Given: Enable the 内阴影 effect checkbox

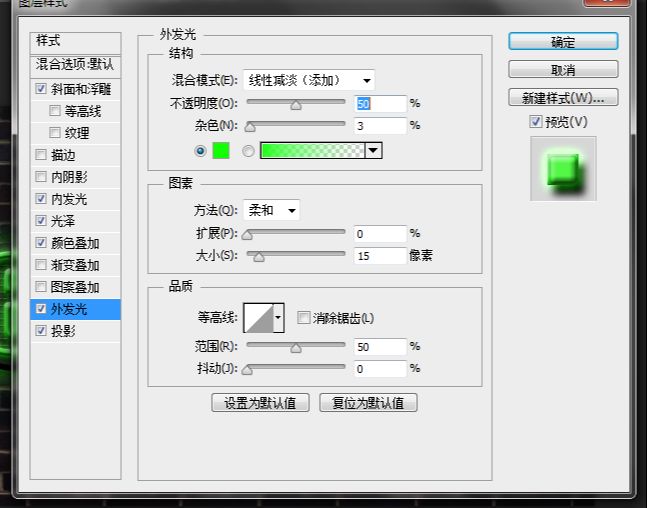Looking at the screenshot, I should [40, 177].
